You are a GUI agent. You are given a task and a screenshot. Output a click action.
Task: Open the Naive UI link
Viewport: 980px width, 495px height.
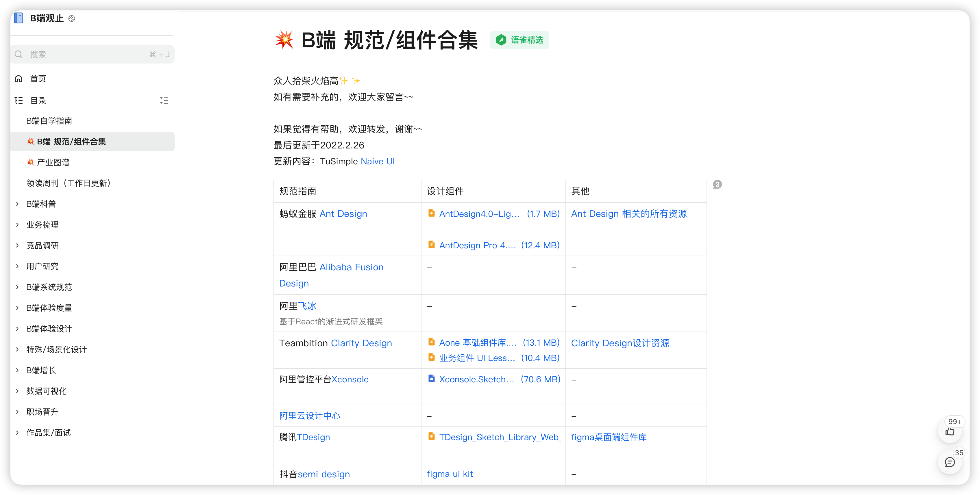click(377, 161)
